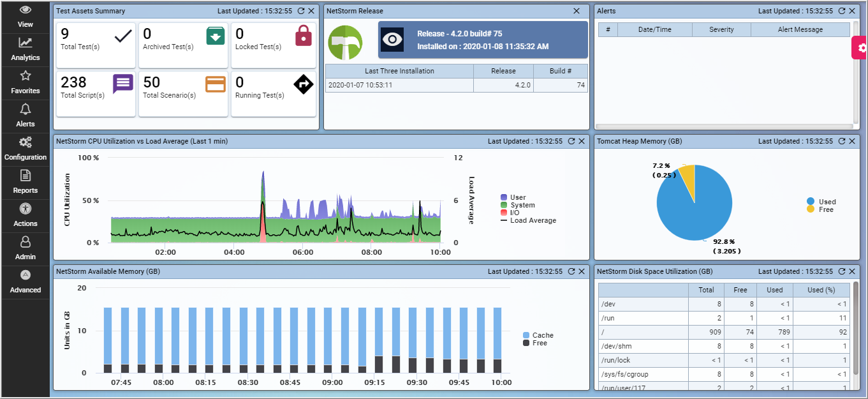Click the Build # column header
The image size is (868, 399).
tap(561, 71)
